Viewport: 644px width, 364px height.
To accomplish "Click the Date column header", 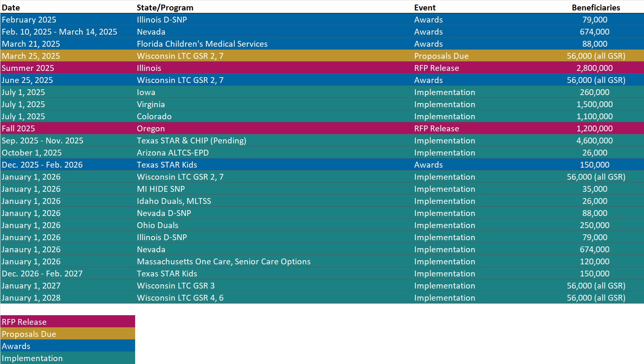I will point(11,8).
